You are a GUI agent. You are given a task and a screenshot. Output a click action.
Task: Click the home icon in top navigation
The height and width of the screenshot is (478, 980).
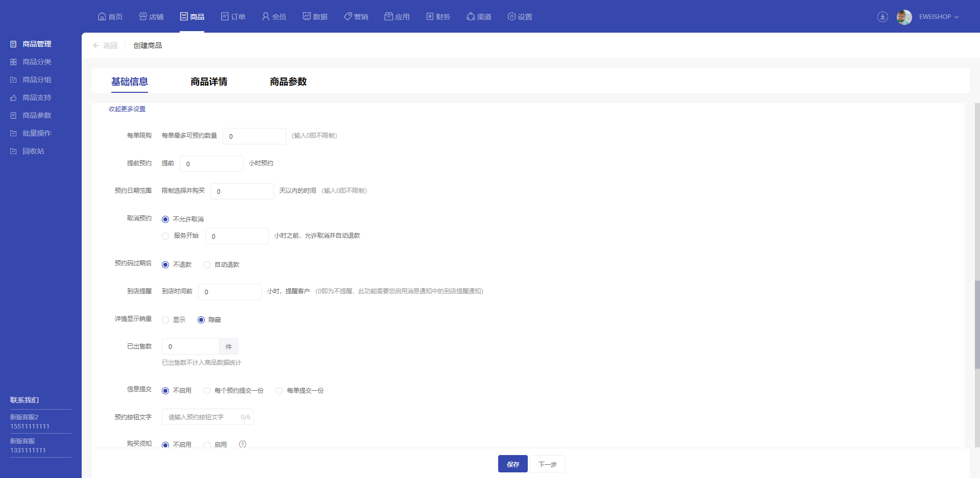coord(102,16)
